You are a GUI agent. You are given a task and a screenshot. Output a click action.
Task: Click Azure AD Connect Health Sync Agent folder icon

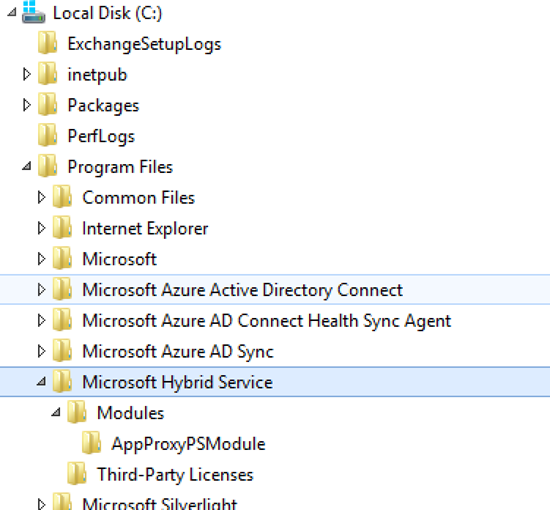tap(62, 320)
